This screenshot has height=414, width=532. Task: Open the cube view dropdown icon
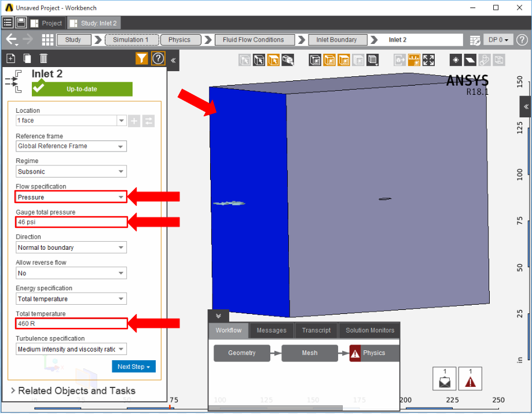(x=373, y=60)
